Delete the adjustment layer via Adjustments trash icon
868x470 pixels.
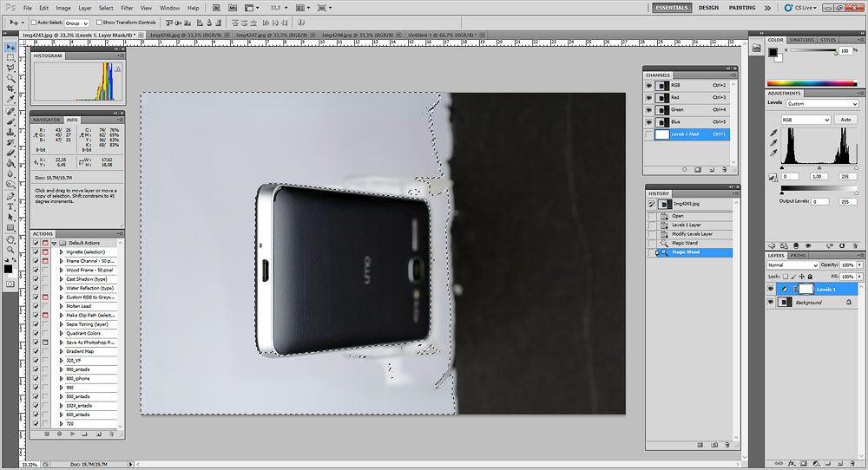(x=855, y=245)
